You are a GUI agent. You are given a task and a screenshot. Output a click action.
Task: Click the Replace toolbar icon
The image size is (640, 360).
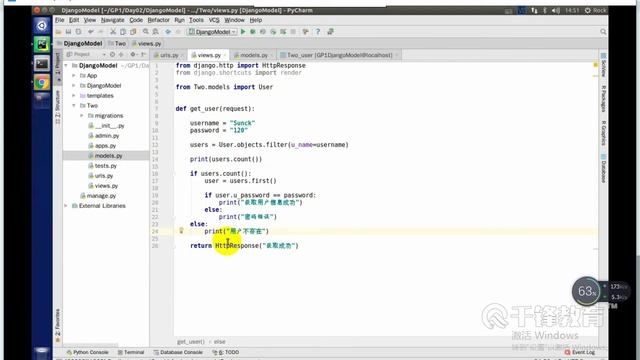click(156, 32)
